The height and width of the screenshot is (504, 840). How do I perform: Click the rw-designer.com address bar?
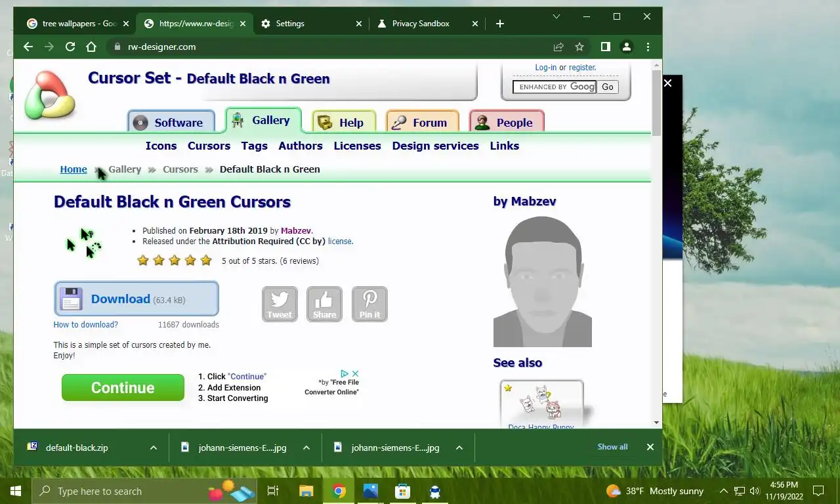coord(328,47)
